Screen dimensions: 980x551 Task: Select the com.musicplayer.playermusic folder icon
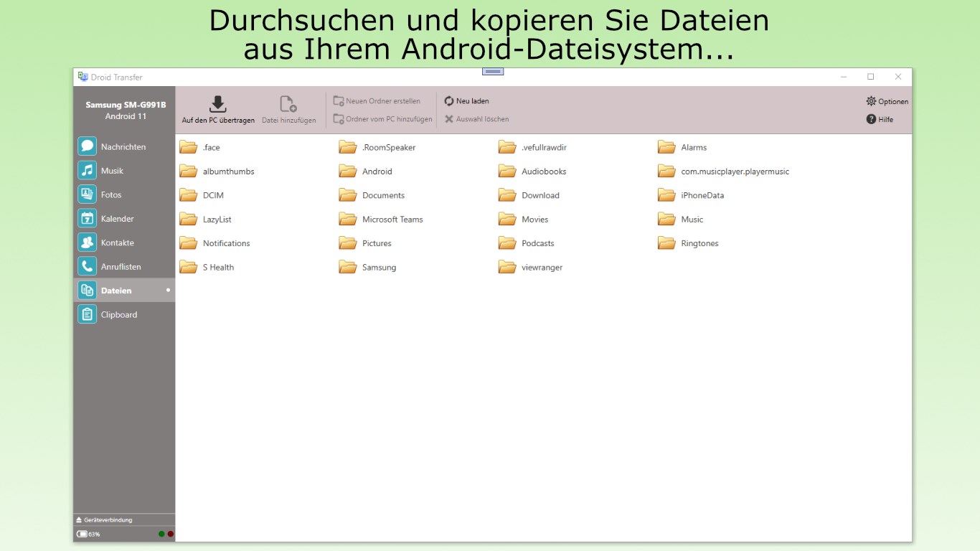pyautogui.click(x=666, y=171)
